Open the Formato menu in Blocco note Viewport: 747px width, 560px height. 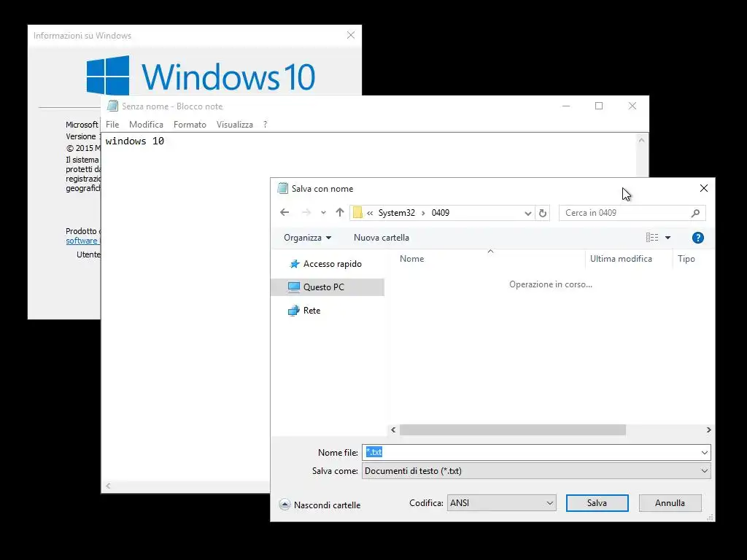[x=190, y=125]
